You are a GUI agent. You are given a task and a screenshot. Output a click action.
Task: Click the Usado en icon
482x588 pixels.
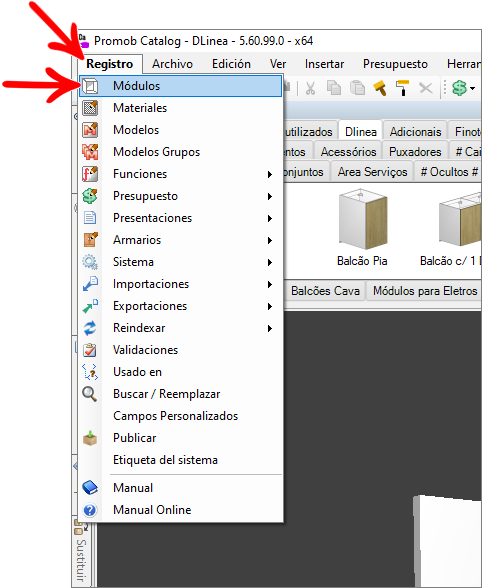pyautogui.click(x=90, y=372)
